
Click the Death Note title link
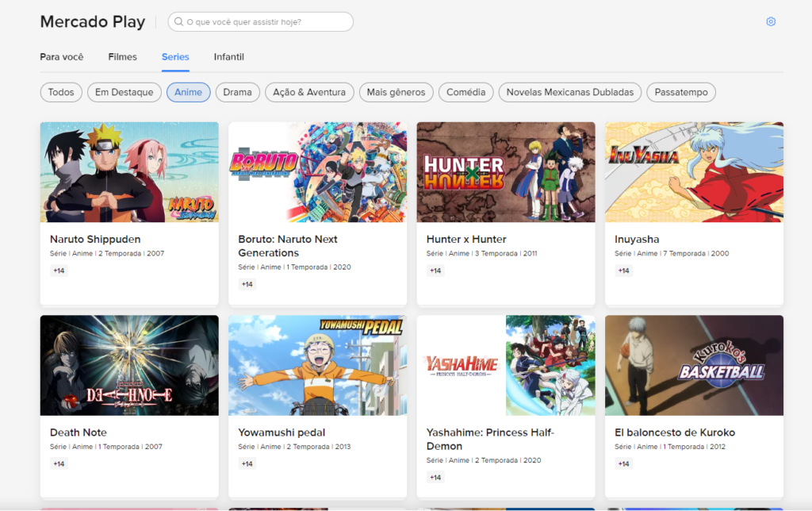79,432
